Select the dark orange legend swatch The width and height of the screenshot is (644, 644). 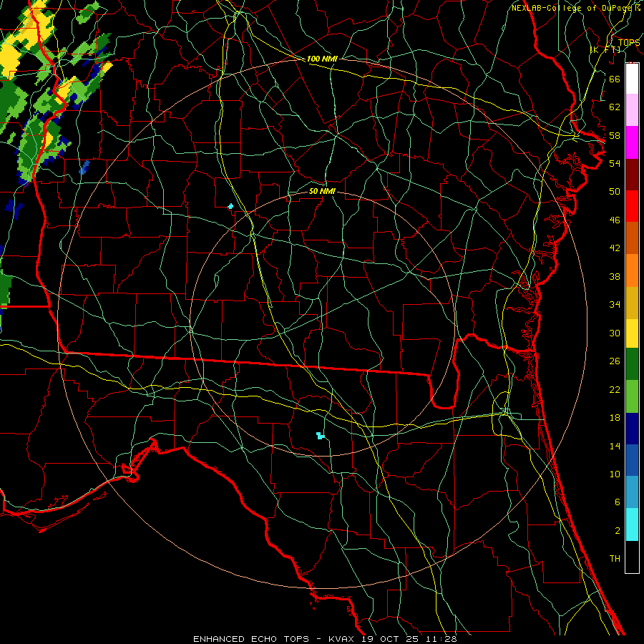click(x=632, y=238)
